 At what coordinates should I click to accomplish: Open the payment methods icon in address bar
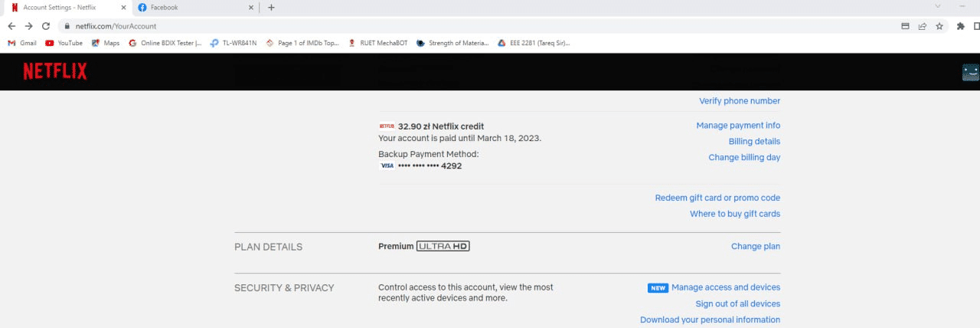906,26
